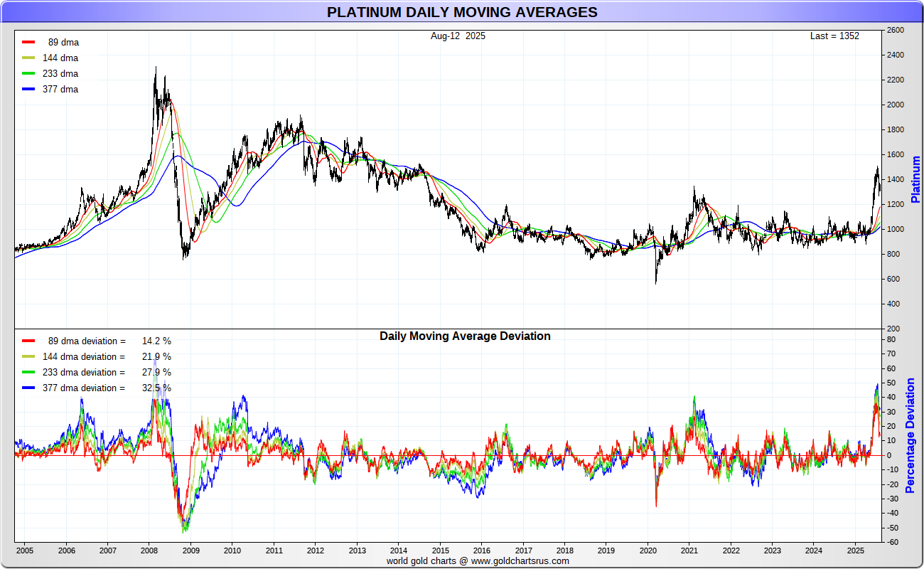
Task: Click the 80 percent deviation axis label
Action: click(890, 340)
